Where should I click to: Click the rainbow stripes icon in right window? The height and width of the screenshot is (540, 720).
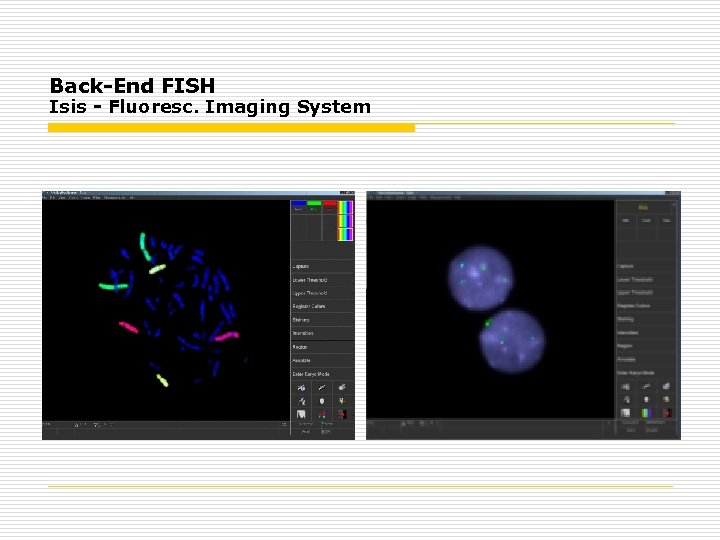(647, 413)
